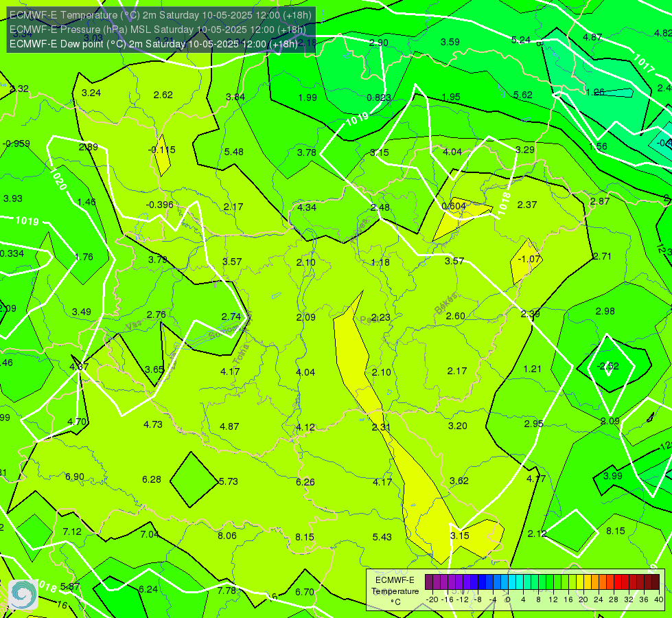Click the value 3.93 on map
Viewport: 672px width, 618px height.
[13, 198]
